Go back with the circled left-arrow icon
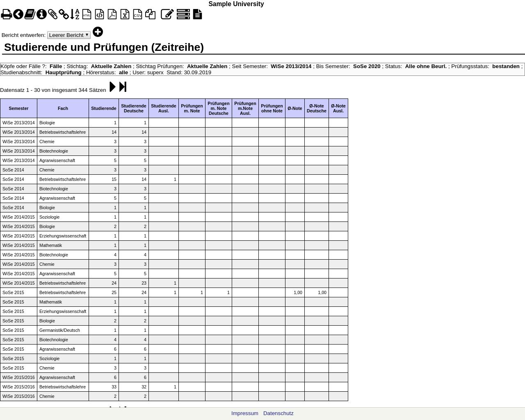Image resolution: width=525 pixels, height=420 pixels. (18, 14)
